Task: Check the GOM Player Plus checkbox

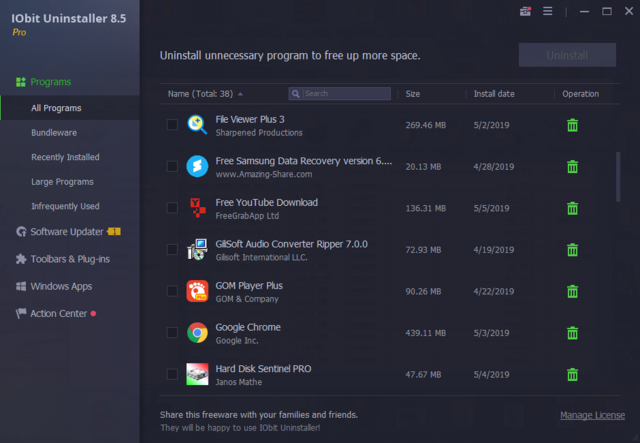Action: click(172, 291)
